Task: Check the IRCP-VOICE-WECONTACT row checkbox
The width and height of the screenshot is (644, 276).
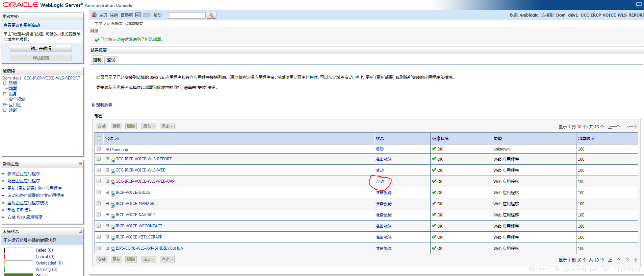Action: coord(99,226)
